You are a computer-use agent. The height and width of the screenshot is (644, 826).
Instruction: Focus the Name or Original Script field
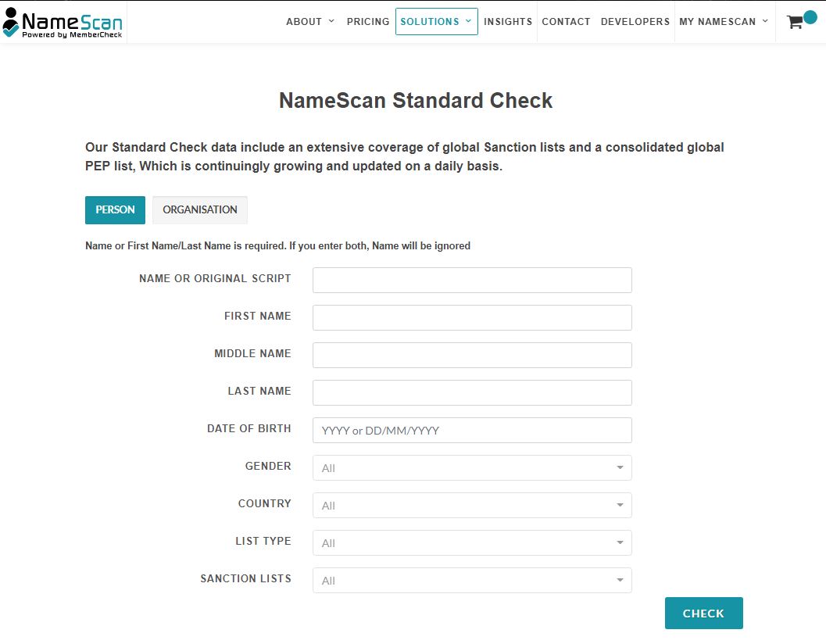pos(472,280)
